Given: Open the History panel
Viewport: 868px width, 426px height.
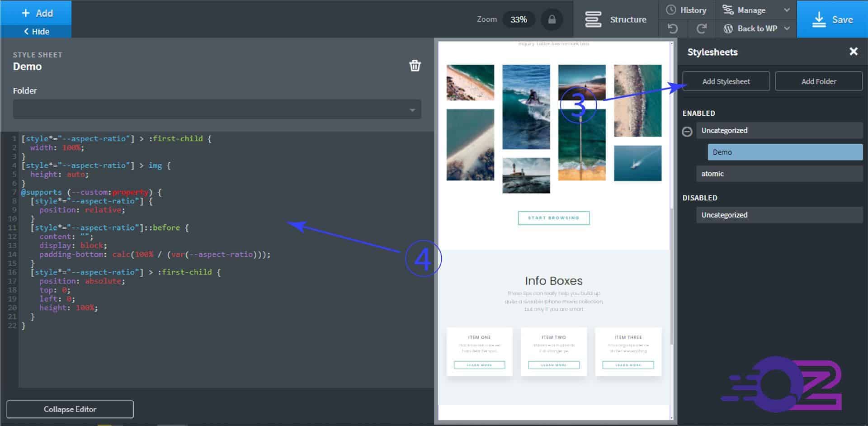Looking at the screenshot, I should tap(687, 10).
